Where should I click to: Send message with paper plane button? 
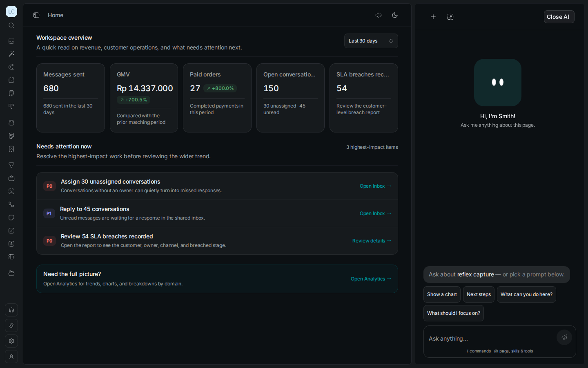564,337
